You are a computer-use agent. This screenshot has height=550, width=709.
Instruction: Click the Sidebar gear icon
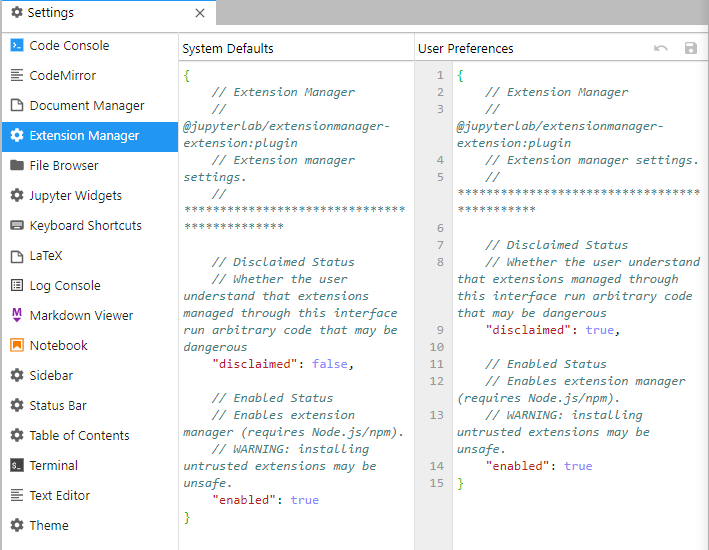[x=17, y=375]
